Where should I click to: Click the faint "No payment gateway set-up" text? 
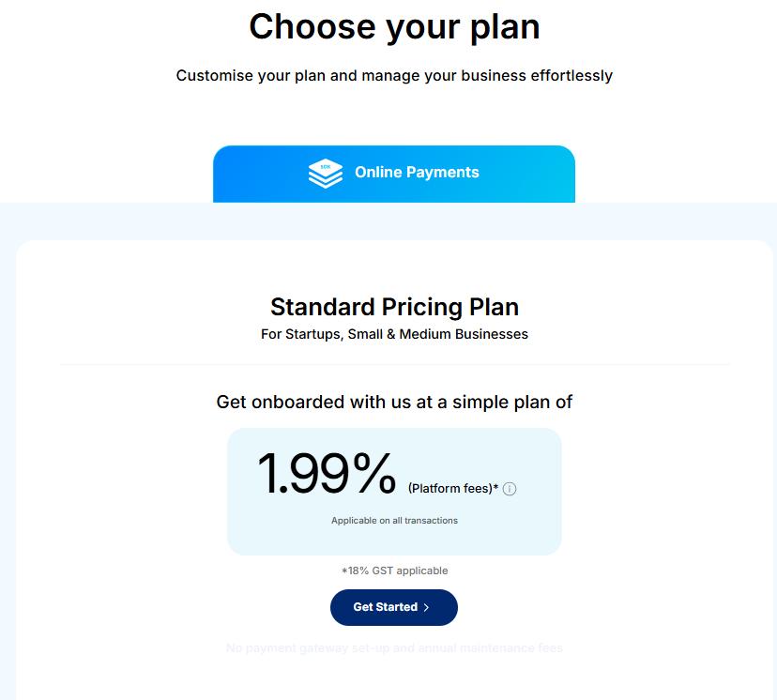tap(394, 648)
